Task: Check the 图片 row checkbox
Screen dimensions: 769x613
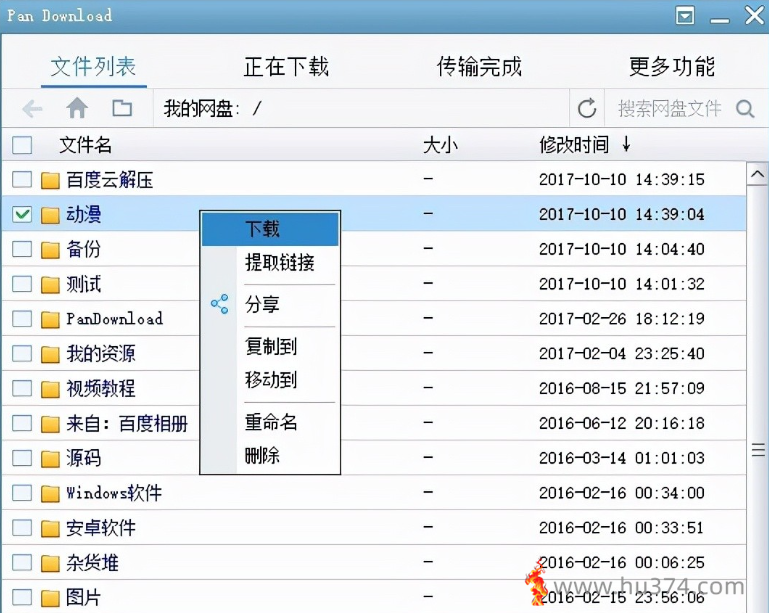Action: coord(22,597)
